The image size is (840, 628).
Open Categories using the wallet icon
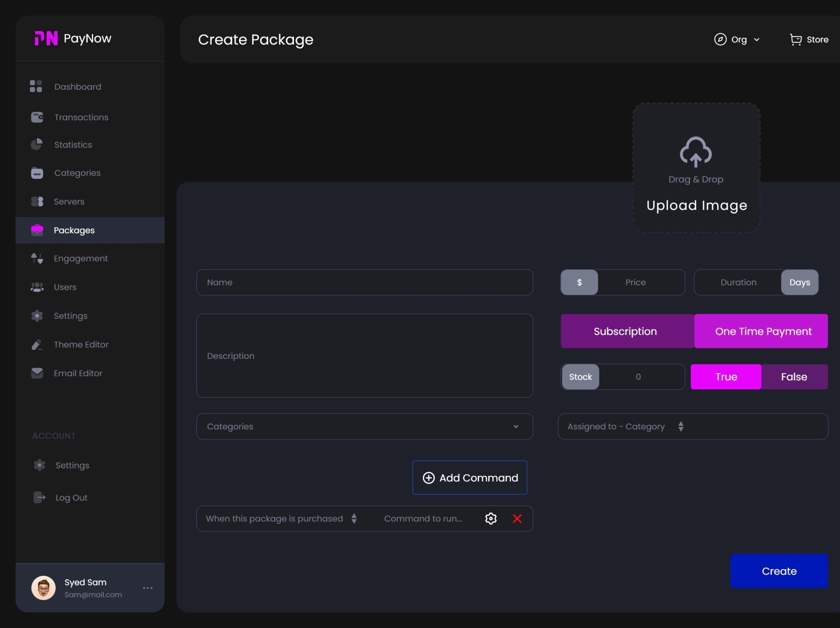pos(37,173)
